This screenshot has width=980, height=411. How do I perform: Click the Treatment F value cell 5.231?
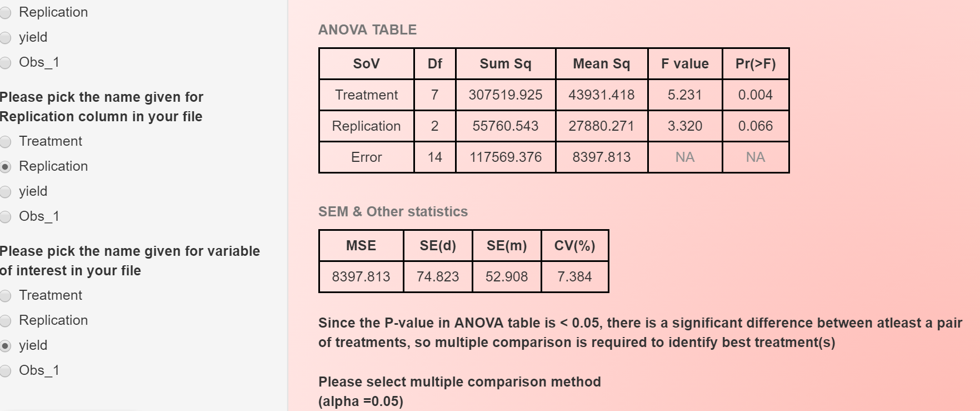pos(684,95)
